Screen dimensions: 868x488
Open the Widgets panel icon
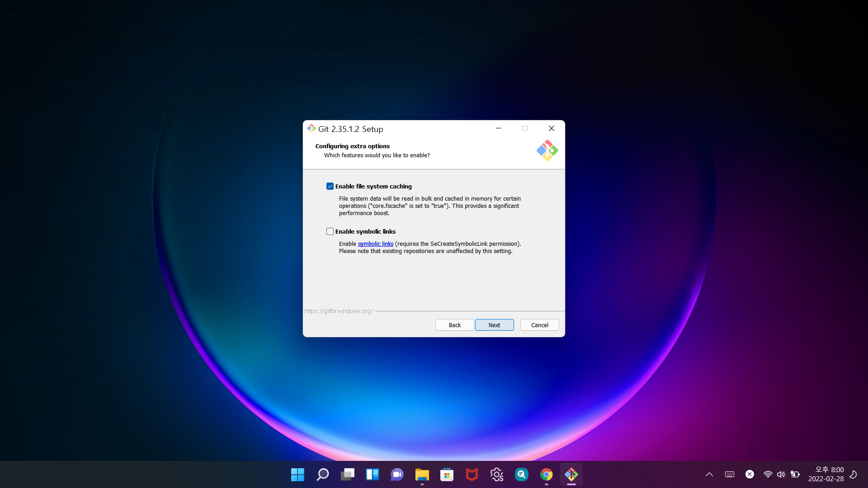(372, 474)
